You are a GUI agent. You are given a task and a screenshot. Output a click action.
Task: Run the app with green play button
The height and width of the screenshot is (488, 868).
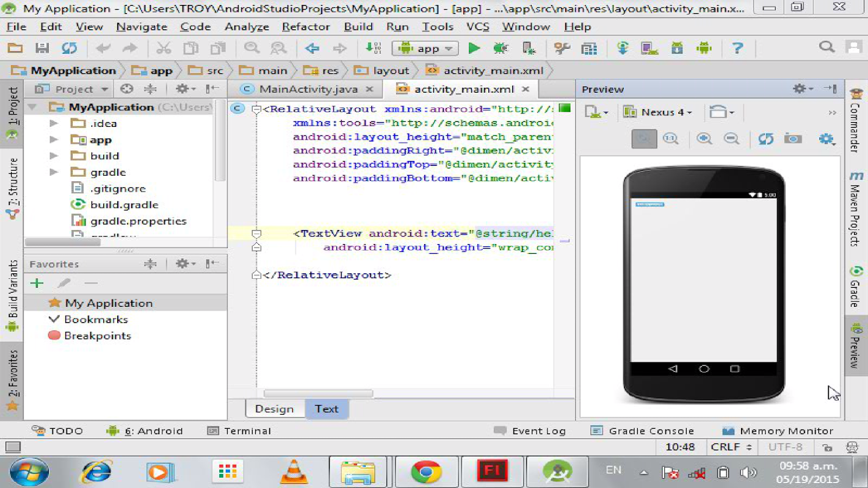474,48
